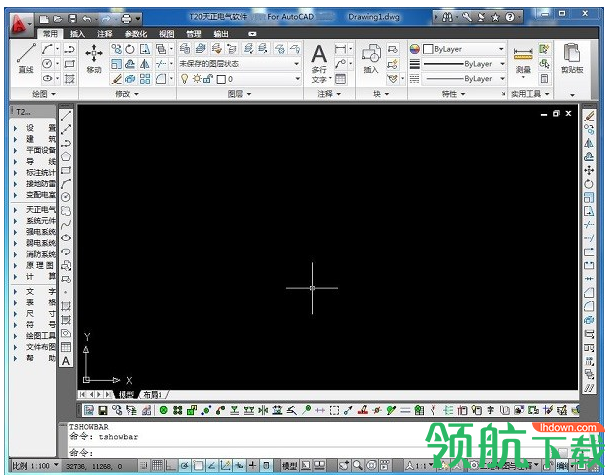Viewport: 605px width, 475px height.
Task: Open the ByLayer lineweight dropdown
Action: point(464,64)
